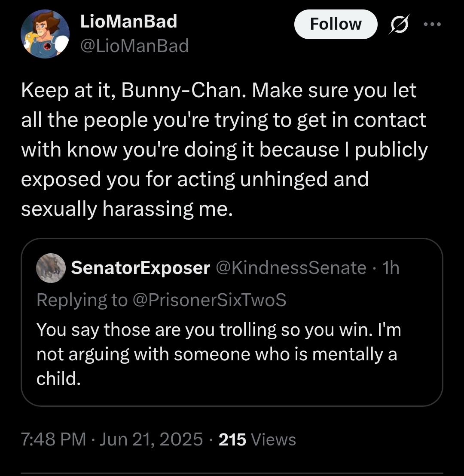The width and height of the screenshot is (464, 476).
Task: Open the quoted tweet about trolling
Action: [x=232, y=322]
